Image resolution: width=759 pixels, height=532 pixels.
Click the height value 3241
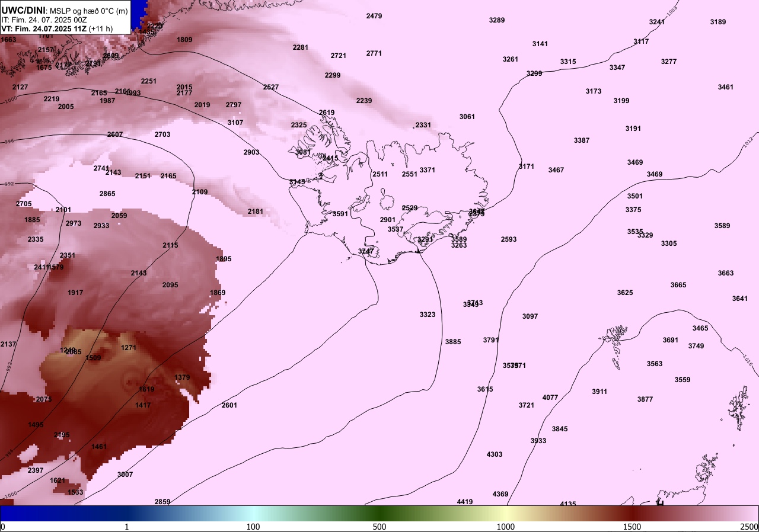657,22
